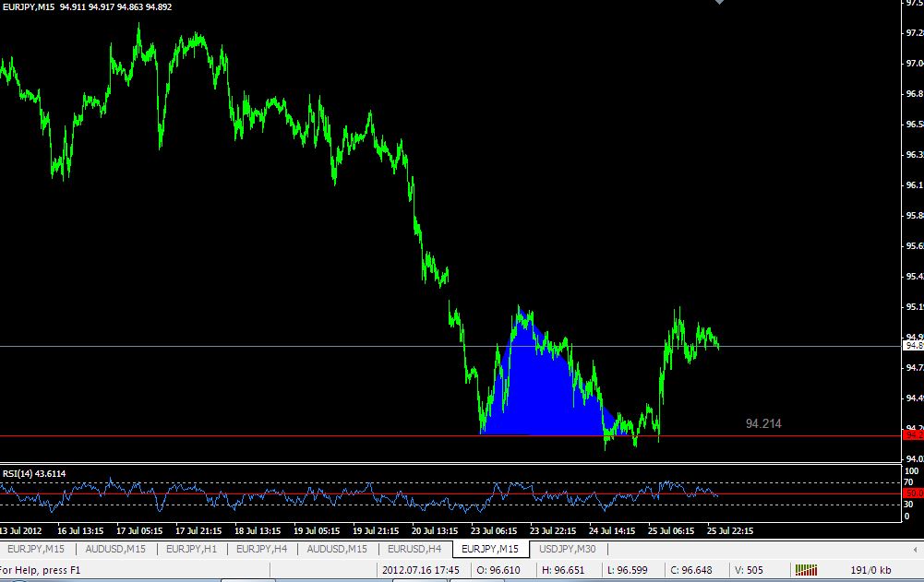Click the red 94.2 price tag on axis
The image size is (924, 582).
pyautogui.click(x=914, y=435)
